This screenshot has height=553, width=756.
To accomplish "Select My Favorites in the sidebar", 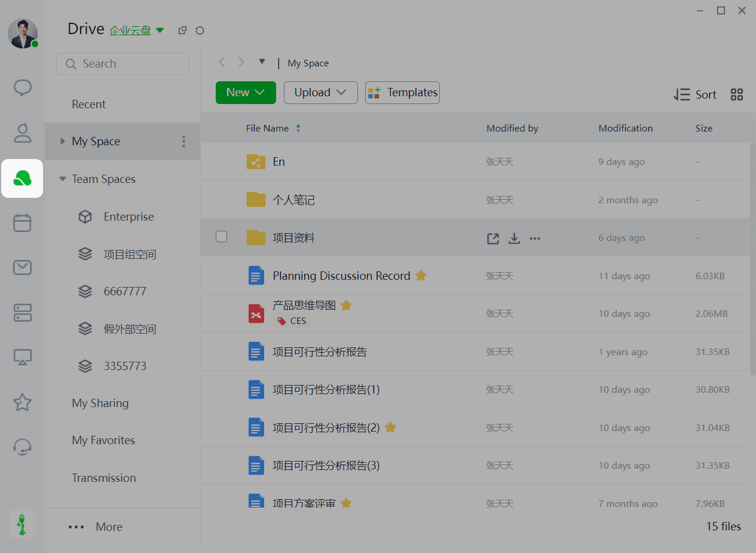I will (103, 441).
